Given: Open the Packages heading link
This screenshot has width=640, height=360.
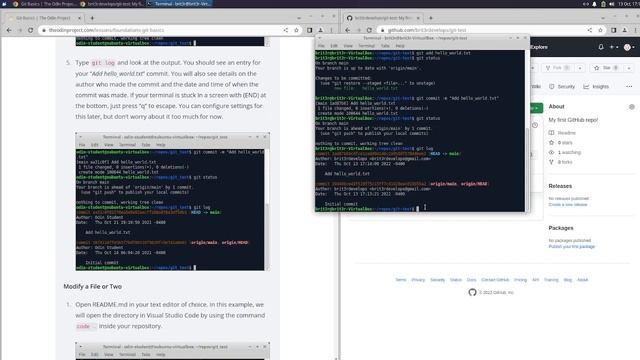Looking at the screenshot, I should [x=561, y=228].
